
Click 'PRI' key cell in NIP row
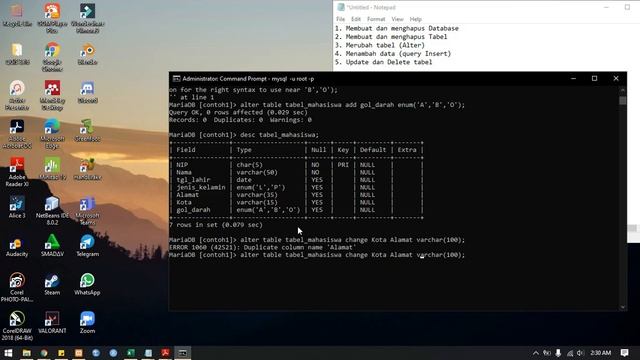pos(343,165)
